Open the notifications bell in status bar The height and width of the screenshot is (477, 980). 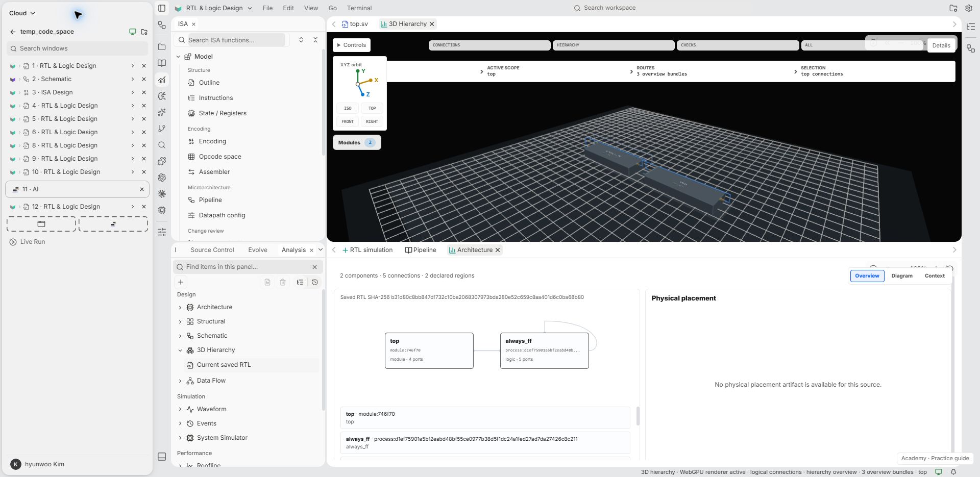(x=953, y=472)
